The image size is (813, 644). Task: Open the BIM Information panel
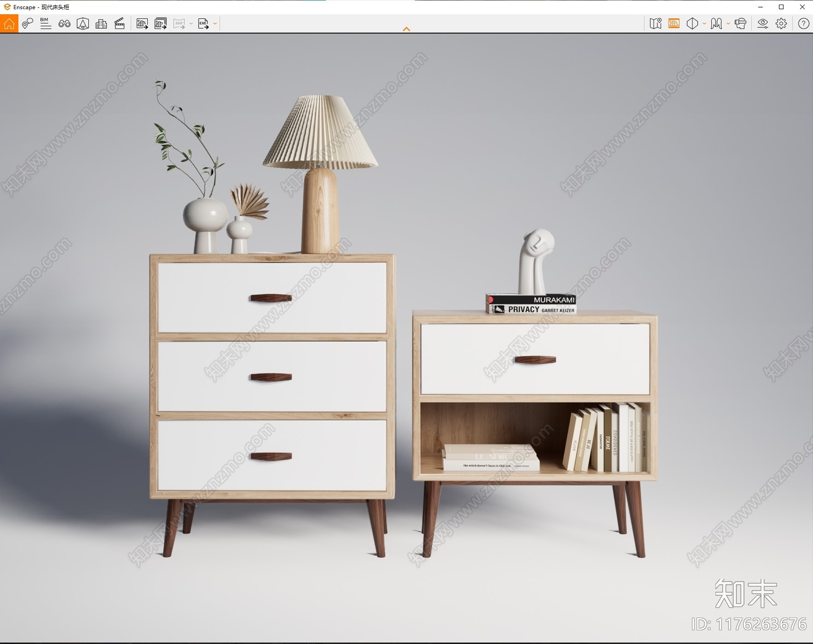tap(46, 23)
